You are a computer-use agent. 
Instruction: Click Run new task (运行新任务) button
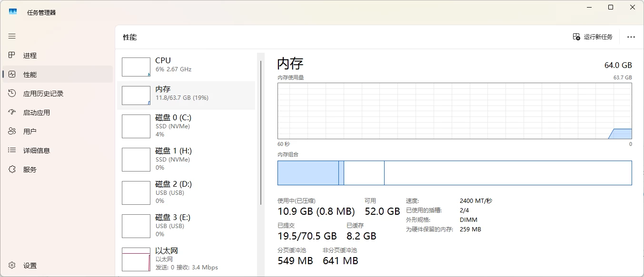click(x=593, y=37)
